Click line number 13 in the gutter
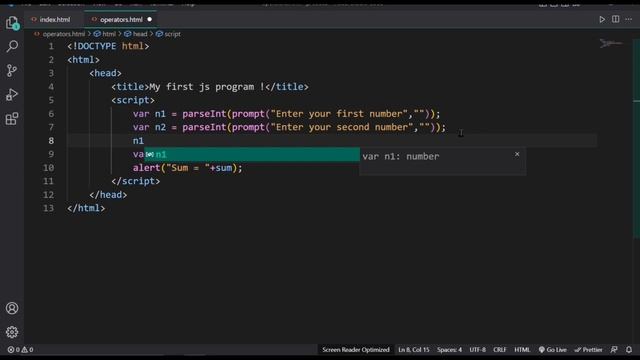Screen dimensions: 640x360 click(48, 208)
